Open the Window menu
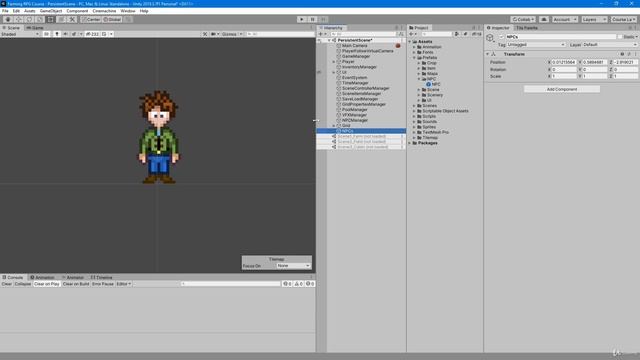This screenshot has width=640, height=360. pos(128,11)
